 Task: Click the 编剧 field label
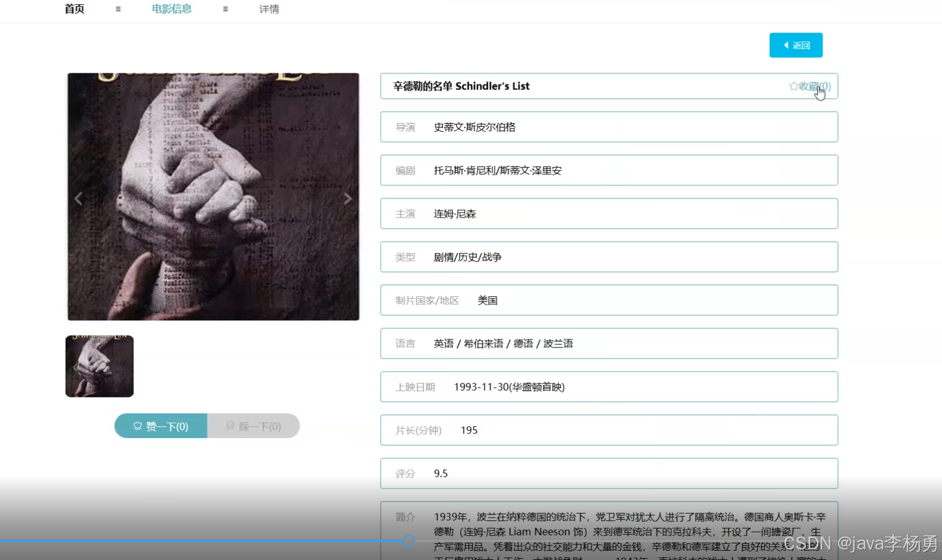coord(405,171)
